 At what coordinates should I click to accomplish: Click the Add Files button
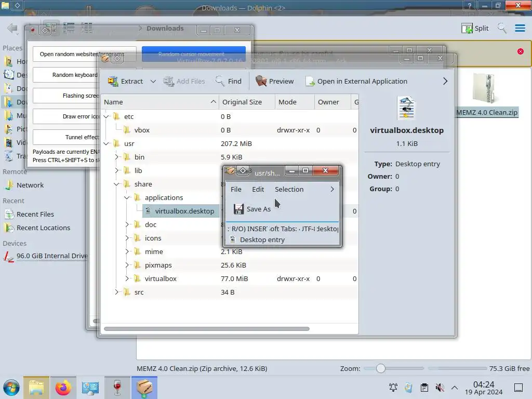pos(184,82)
